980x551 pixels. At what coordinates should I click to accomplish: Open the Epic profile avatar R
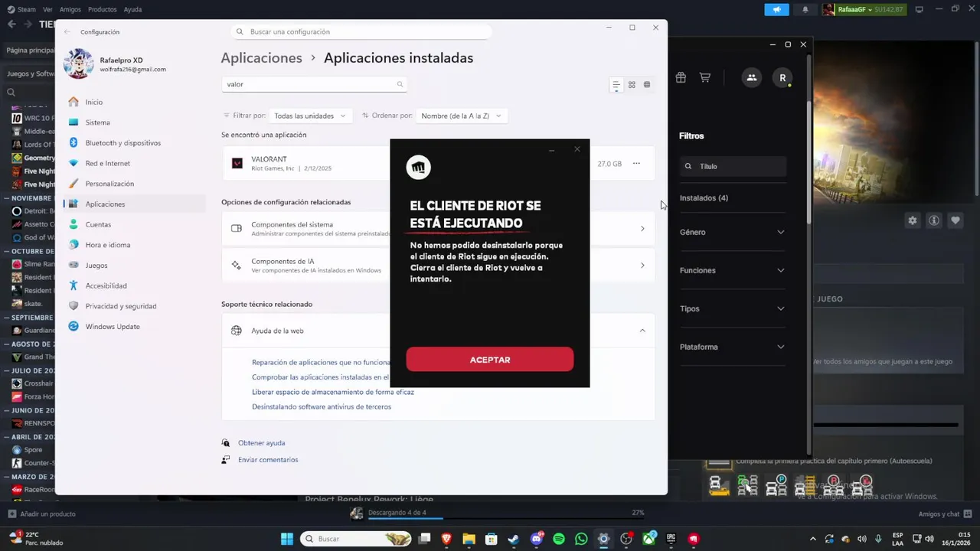[x=782, y=77]
